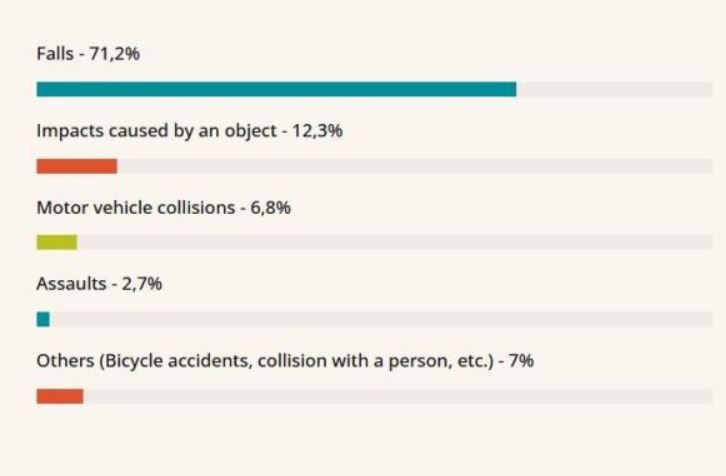Click the empty gray track right of Falls bar
The width and height of the screenshot is (726, 476).
(x=614, y=89)
